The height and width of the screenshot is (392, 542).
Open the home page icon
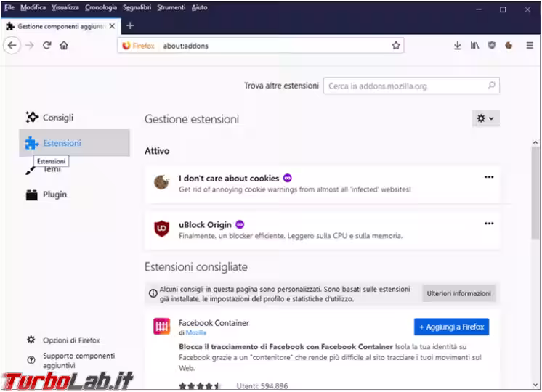tap(64, 45)
